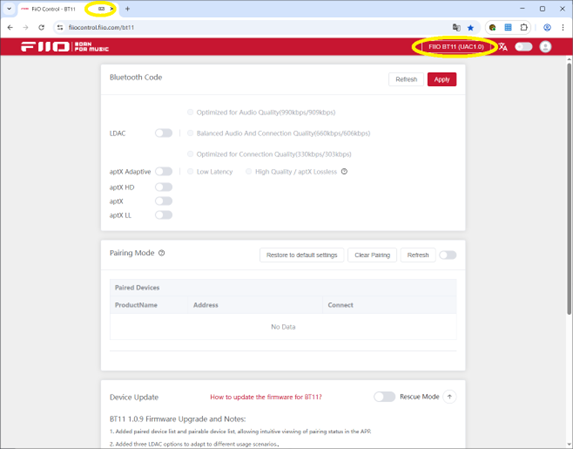The image size is (573, 449).
Task: Click the Pairing Mode help question icon
Action: [162, 253]
